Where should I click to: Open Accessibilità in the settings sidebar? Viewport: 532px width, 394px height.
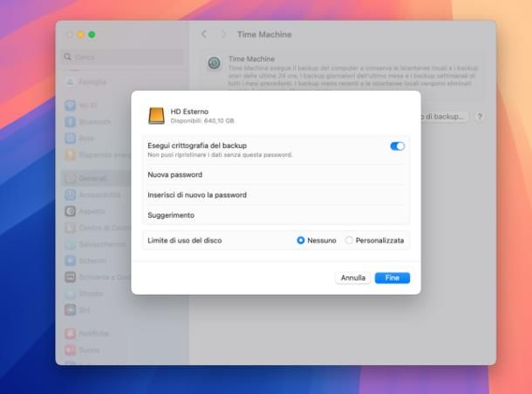(97, 195)
